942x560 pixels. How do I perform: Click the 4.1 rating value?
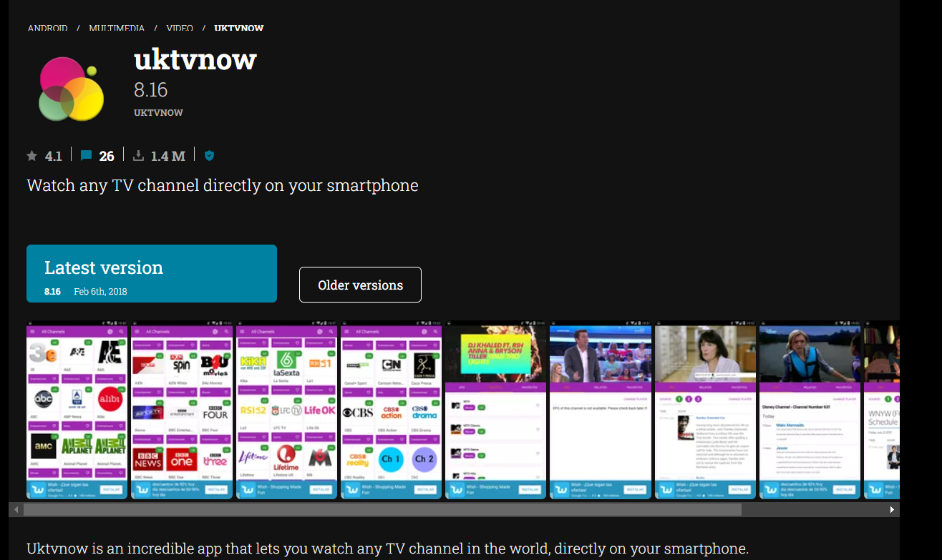(54, 156)
